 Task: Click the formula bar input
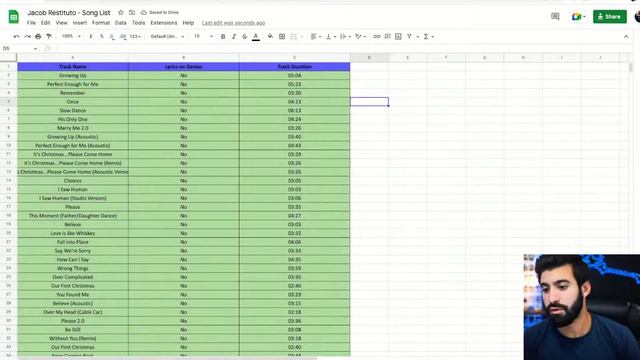click(343, 49)
